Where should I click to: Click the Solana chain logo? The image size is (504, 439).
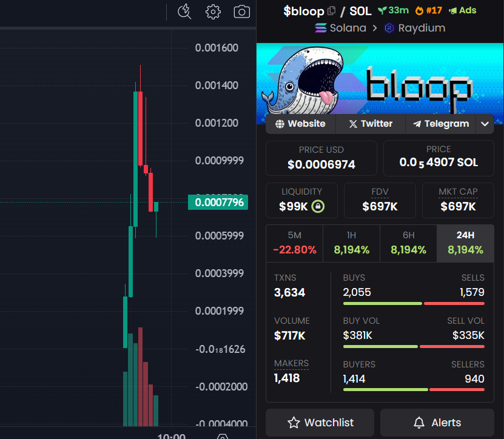click(320, 28)
